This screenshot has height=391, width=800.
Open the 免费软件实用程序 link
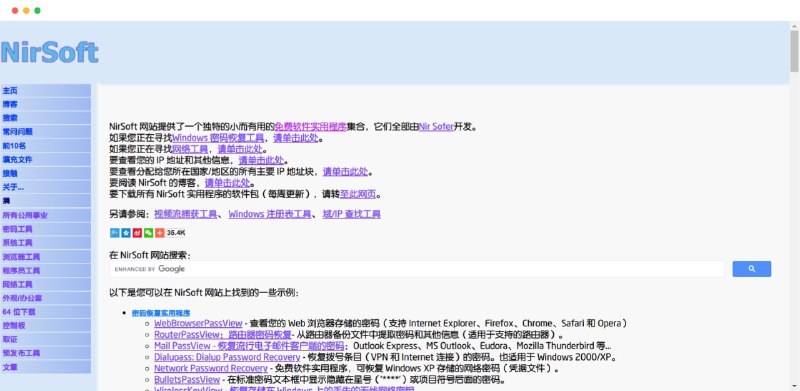point(310,127)
